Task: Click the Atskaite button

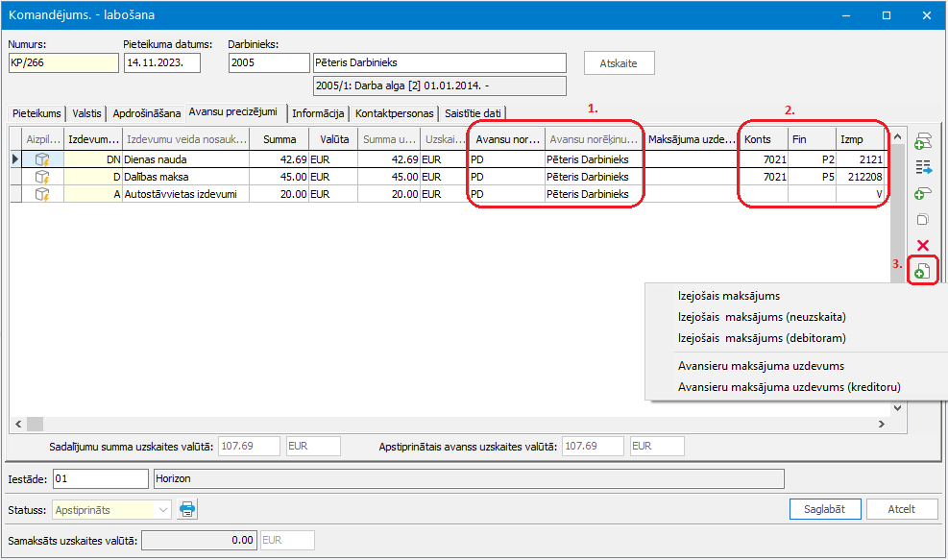Action: [x=619, y=62]
